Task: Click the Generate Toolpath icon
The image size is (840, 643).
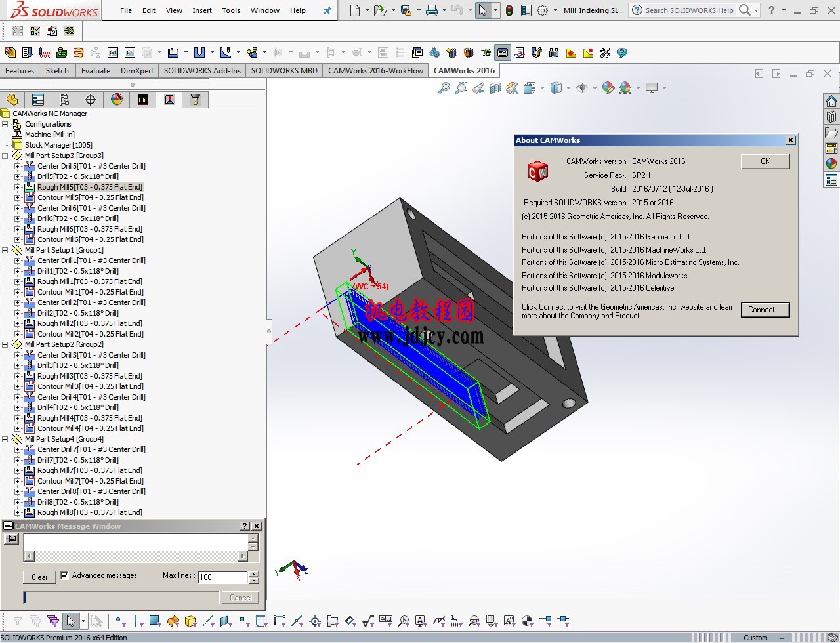Action: coord(44,52)
